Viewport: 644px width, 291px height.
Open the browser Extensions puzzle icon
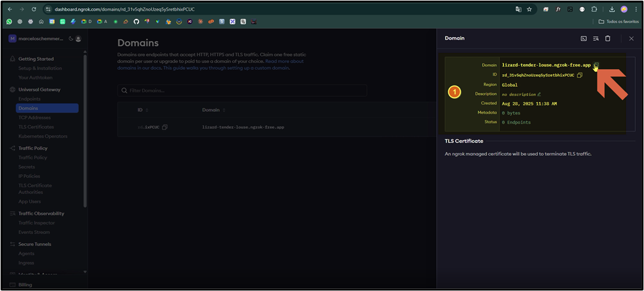[x=594, y=9]
